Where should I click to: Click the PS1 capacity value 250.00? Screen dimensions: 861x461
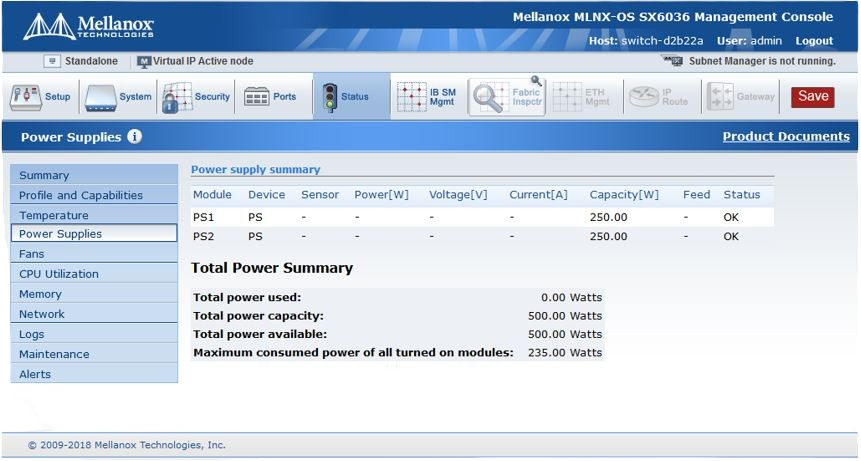(x=608, y=217)
